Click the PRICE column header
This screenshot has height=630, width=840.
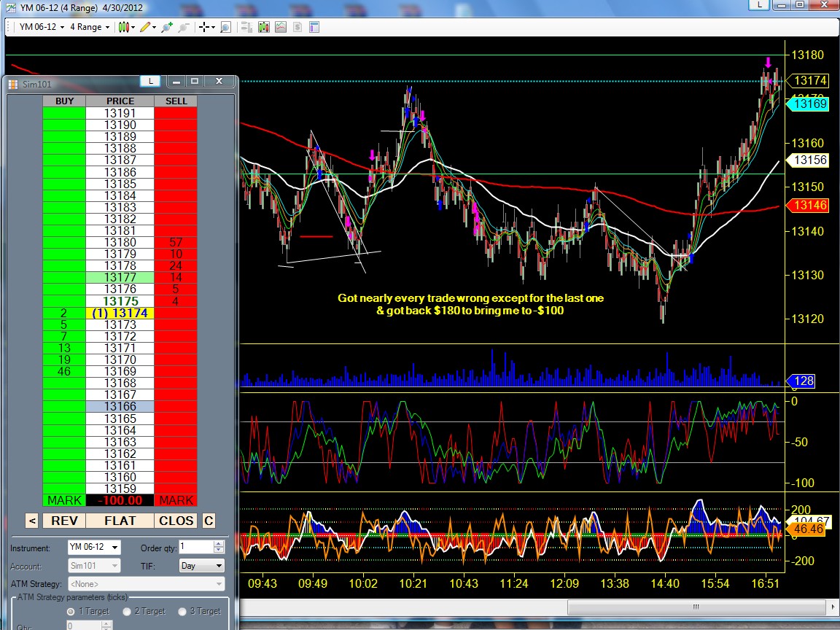pos(120,101)
